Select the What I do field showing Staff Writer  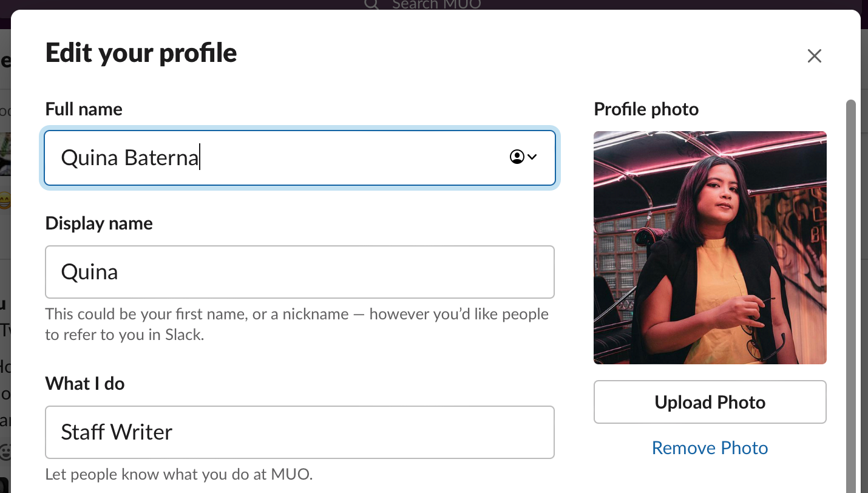[x=299, y=432]
